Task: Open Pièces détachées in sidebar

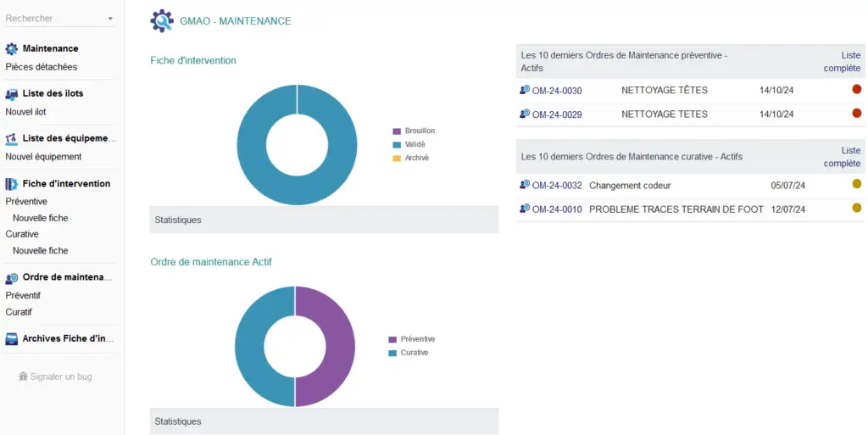Action: point(42,67)
